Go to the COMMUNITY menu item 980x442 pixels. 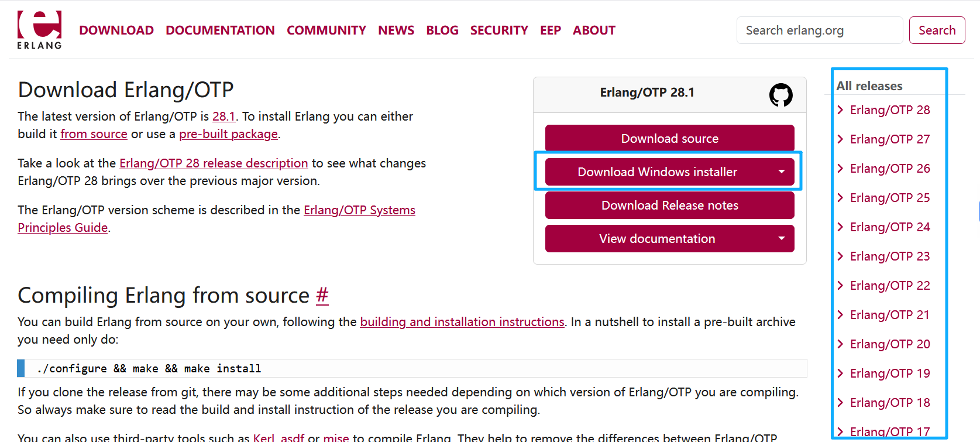[x=326, y=30]
